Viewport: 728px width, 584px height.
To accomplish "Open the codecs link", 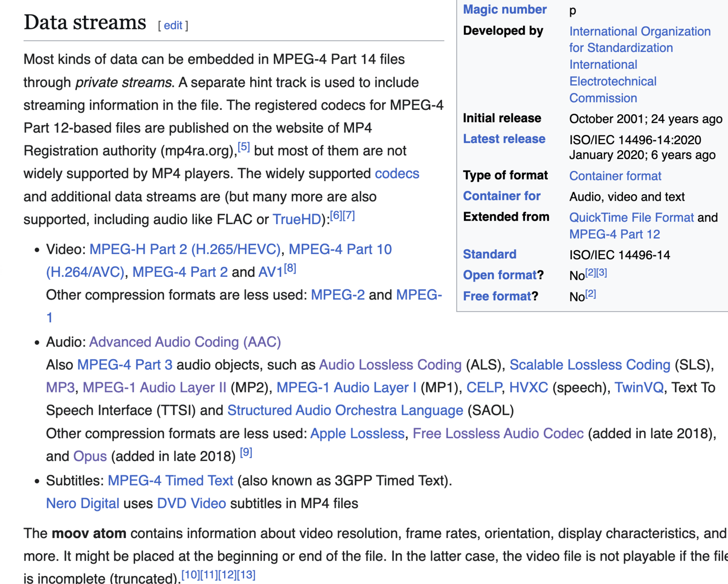I will 397,173.
